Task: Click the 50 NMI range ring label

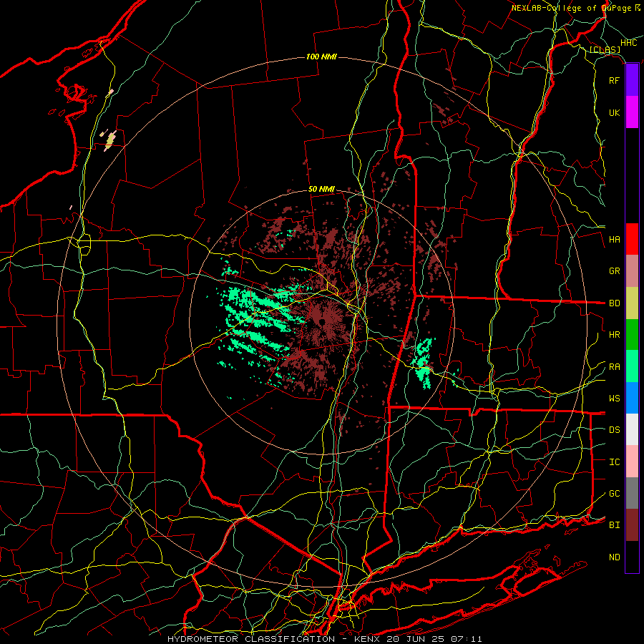Action: pyautogui.click(x=321, y=189)
